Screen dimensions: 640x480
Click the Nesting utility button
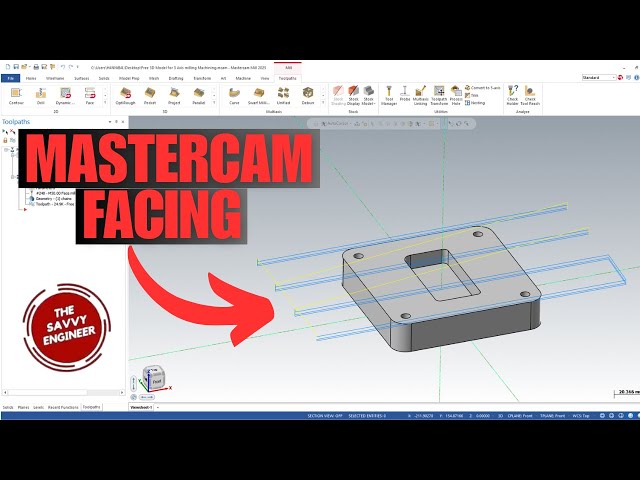click(475, 103)
